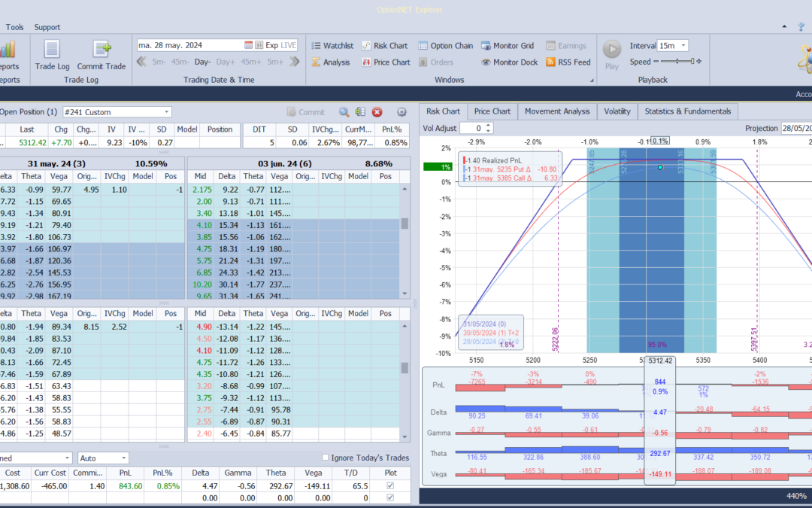
Task: Uncheck the Plot checkbox in first row
Action: tap(389, 486)
